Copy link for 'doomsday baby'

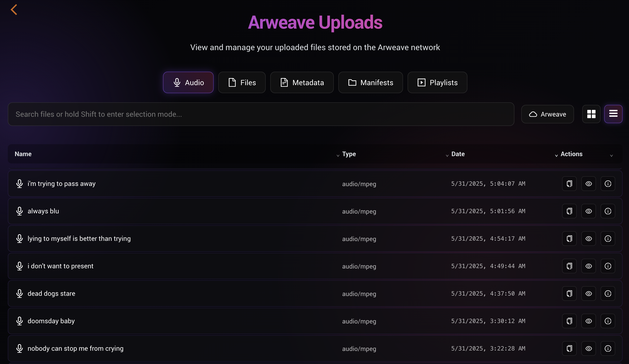(569, 321)
